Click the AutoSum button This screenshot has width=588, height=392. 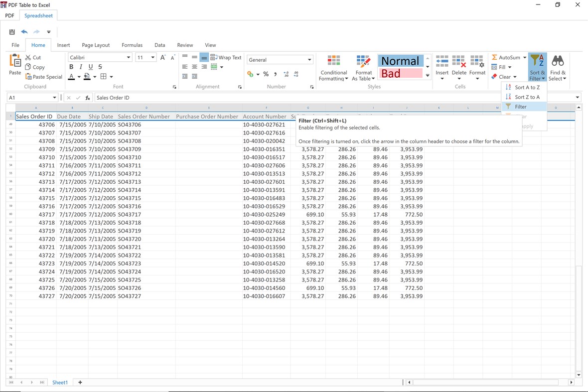pos(506,57)
